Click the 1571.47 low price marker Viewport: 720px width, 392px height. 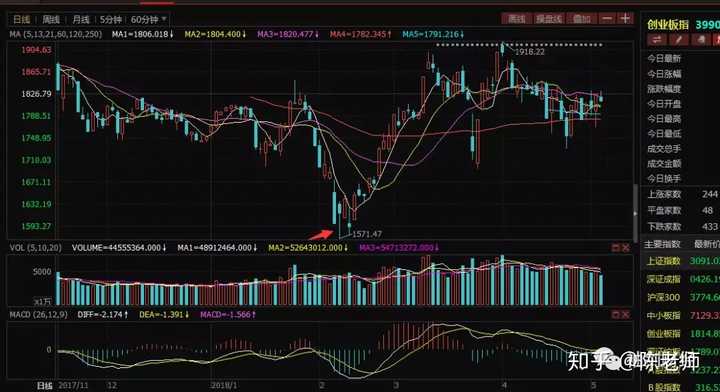click(x=367, y=234)
